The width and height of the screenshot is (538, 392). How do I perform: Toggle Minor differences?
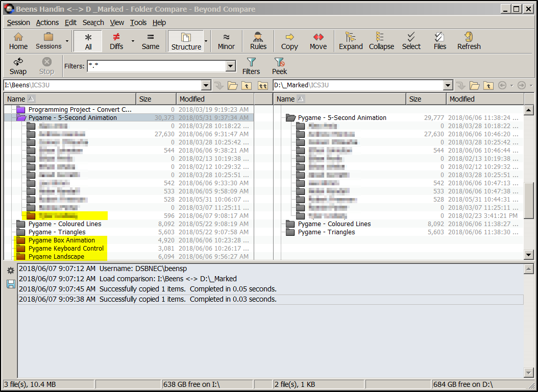tap(226, 41)
